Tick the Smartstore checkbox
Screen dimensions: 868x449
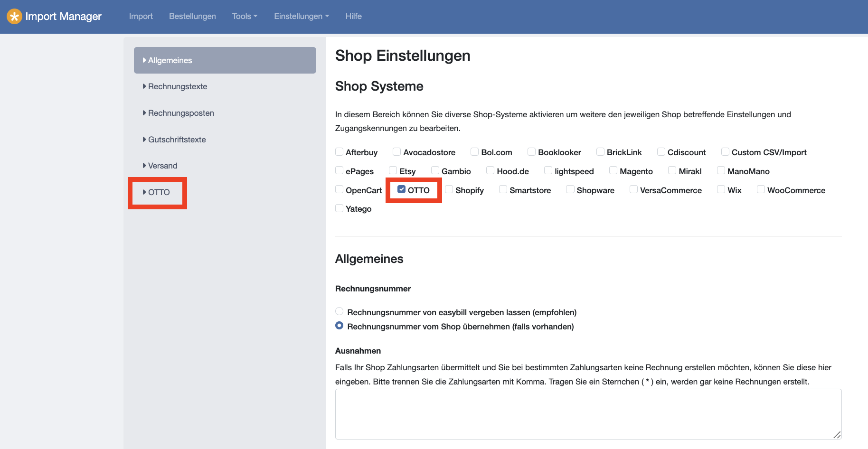coord(503,189)
